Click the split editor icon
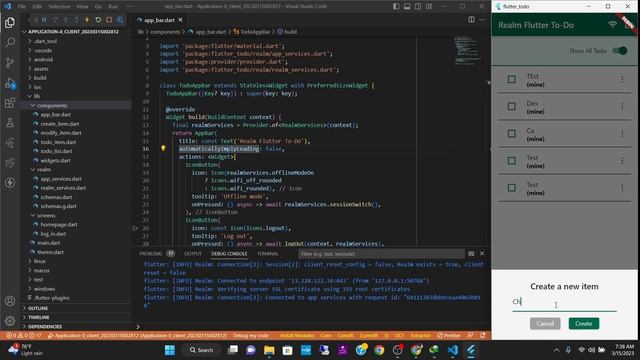Viewport: 640px width, 360px height. click(x=471, y=20)
